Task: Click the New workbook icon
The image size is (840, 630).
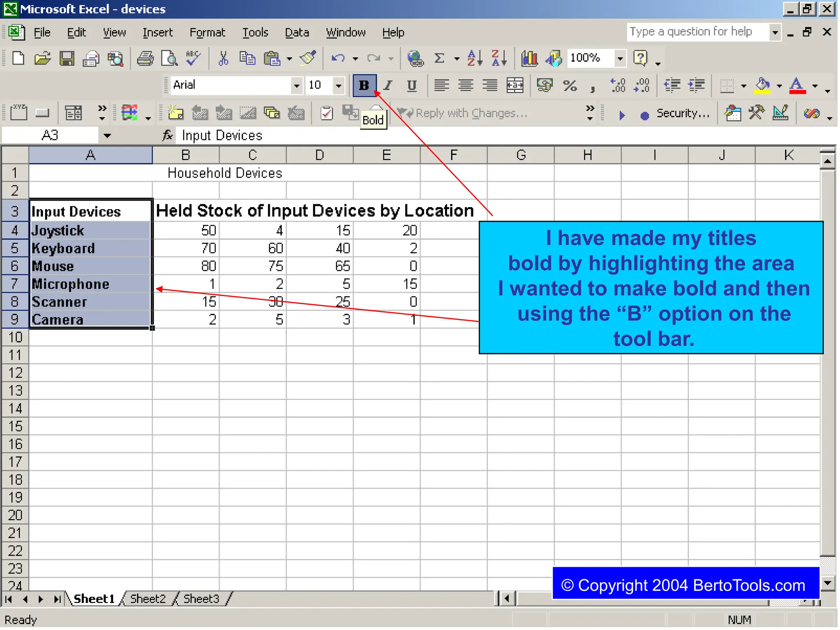Action: coord(18,59)
